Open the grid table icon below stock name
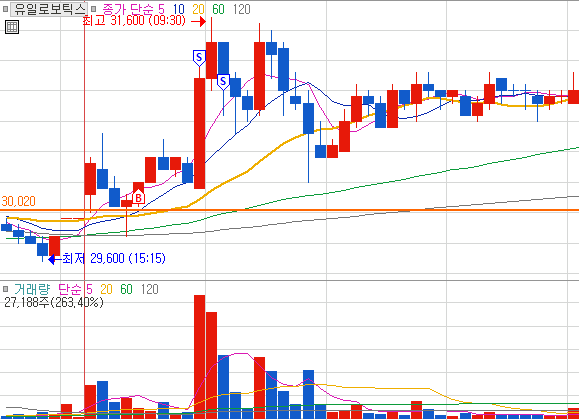Screen dimensions: 579x420 tap(12, 27)
